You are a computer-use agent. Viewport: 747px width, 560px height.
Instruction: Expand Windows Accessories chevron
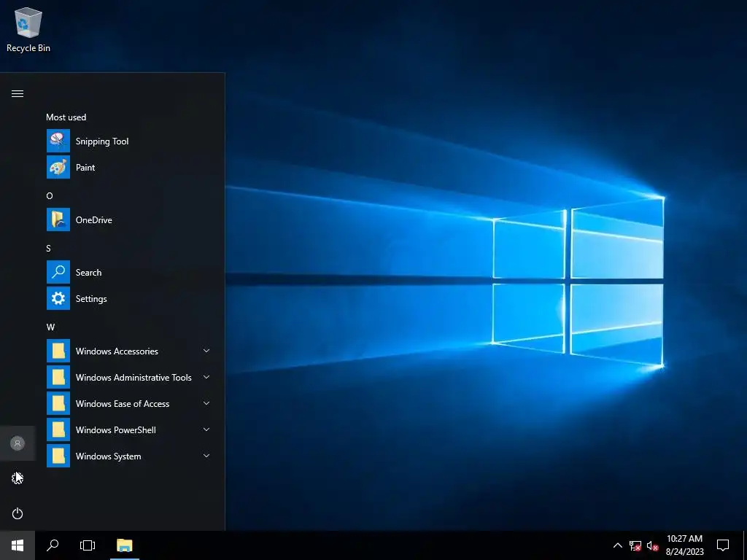pyautogui.click(x=206, y=351)
